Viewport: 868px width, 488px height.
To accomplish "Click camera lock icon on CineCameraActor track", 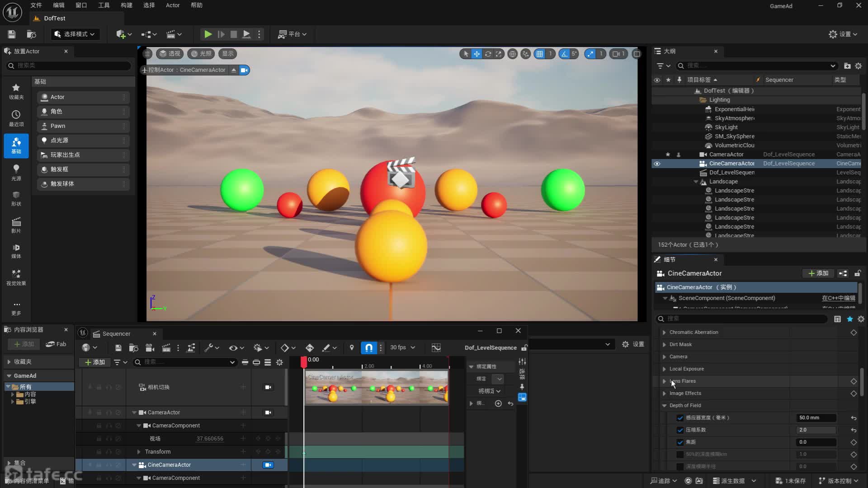I will coord(268,465).
